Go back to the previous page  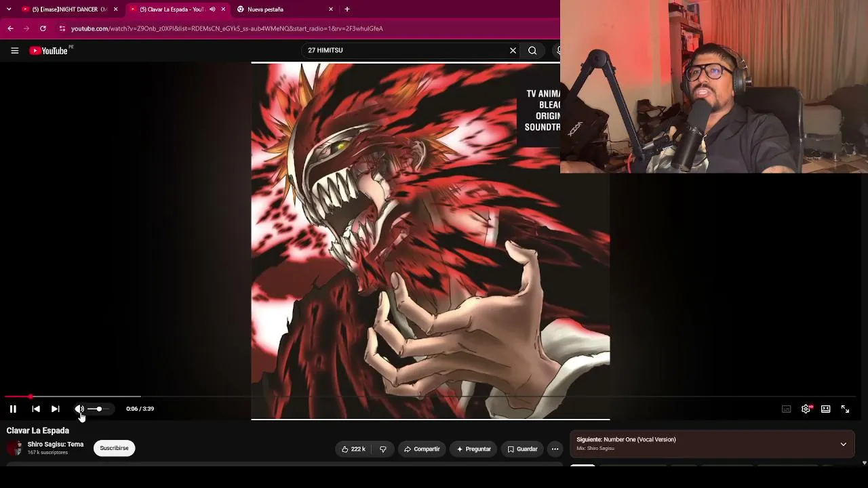coord(10,28)
